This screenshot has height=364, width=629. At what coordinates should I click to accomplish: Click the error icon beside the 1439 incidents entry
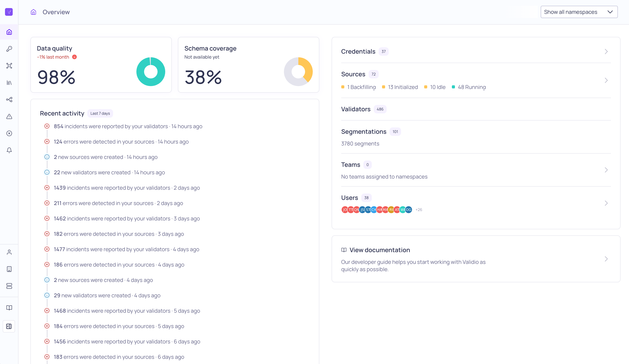click(x=47, y=188)
